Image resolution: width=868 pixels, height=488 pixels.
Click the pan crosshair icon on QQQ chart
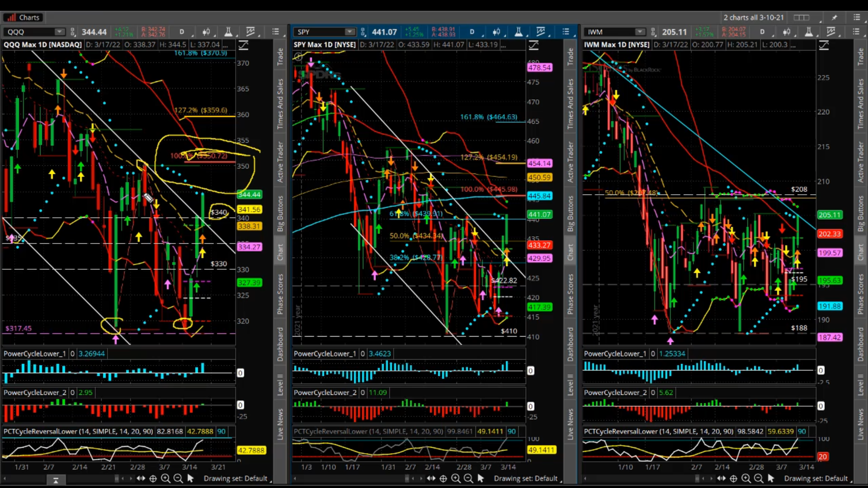[x=153, y=479]
